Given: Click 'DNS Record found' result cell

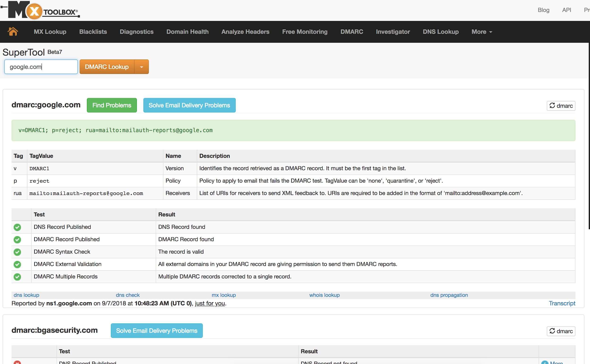Looking at the screenshot, I should tap(365, 227).
